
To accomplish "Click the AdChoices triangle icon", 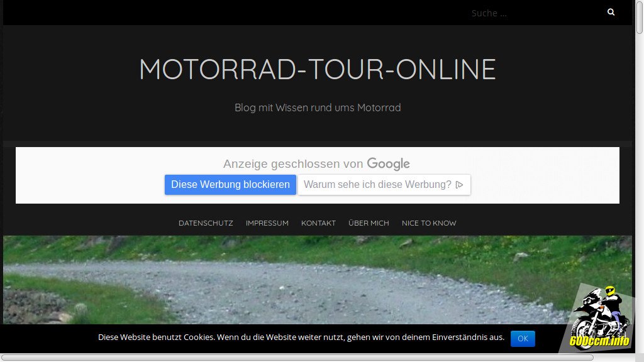I will point(460,185).
